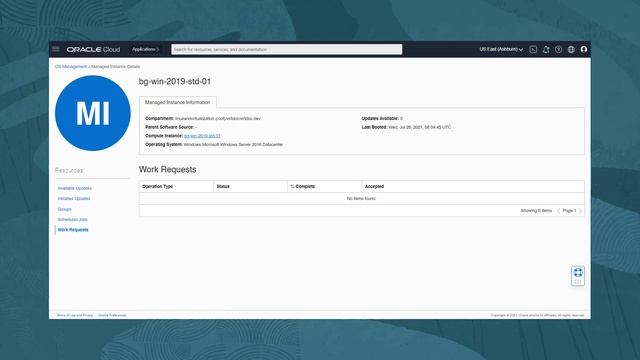Select the Managed Instance Information tab
The width and height of the screenshot is (640, 360).
[178, 102]
